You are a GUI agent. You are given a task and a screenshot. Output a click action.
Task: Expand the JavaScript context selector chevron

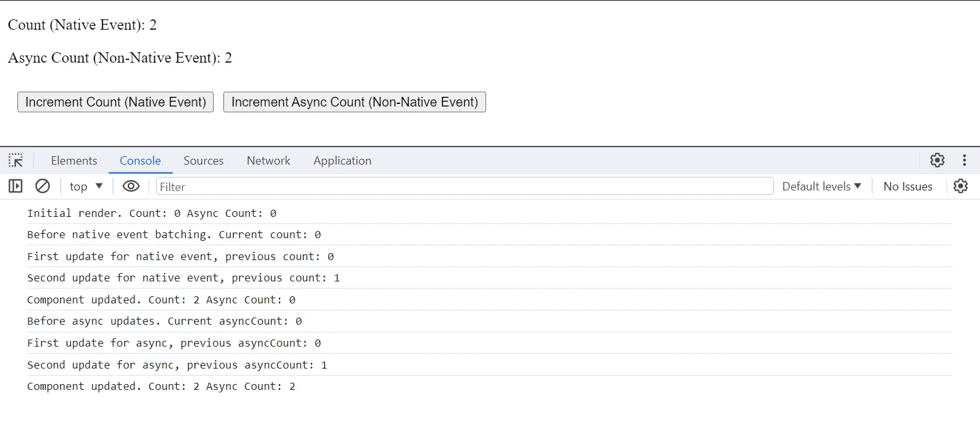tap(99, 186)
